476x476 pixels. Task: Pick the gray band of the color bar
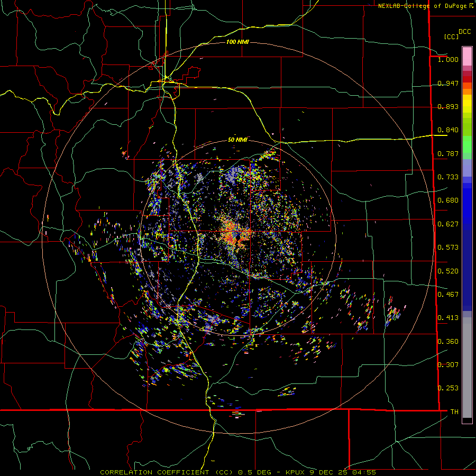467,368
